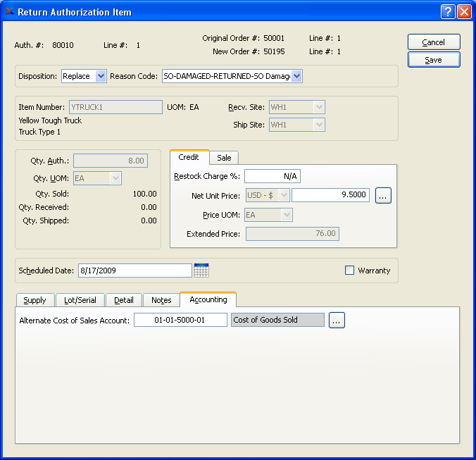Select the Credit tab
Screen dimensions: 476x460
[189, 158]
